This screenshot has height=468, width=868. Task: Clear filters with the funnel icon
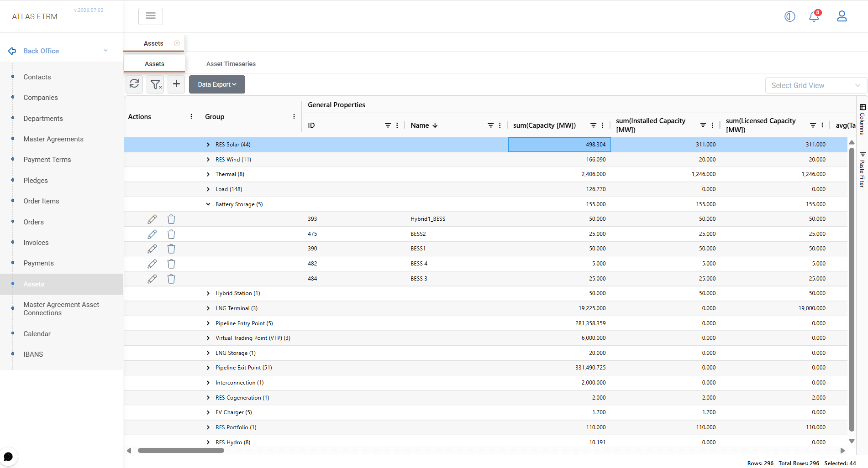tap(156, 84)
